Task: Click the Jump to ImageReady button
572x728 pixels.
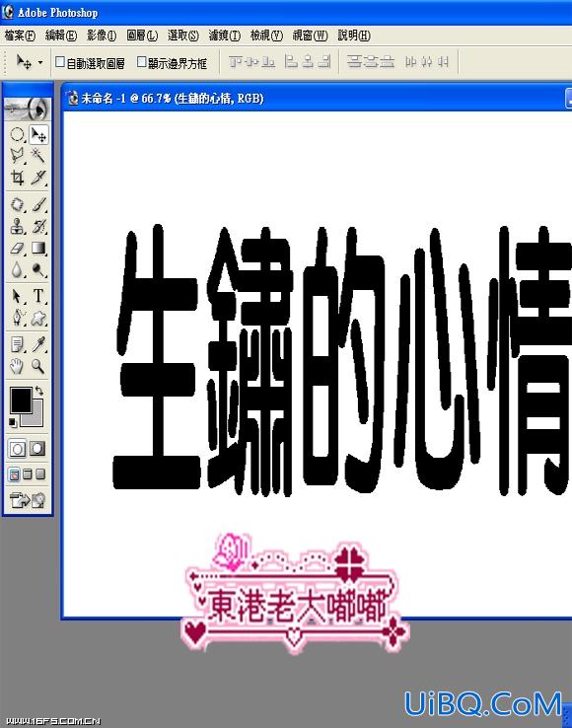Action: [28, 500]
